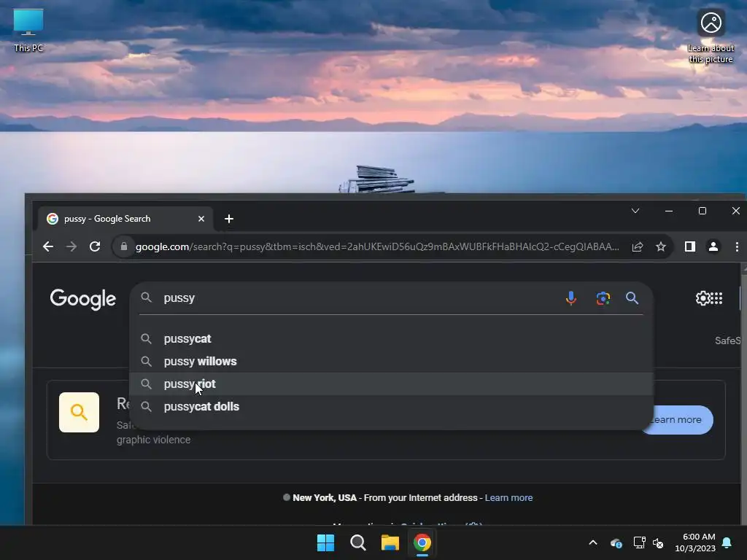Reload the page with the refresh icon

[95, 246]
